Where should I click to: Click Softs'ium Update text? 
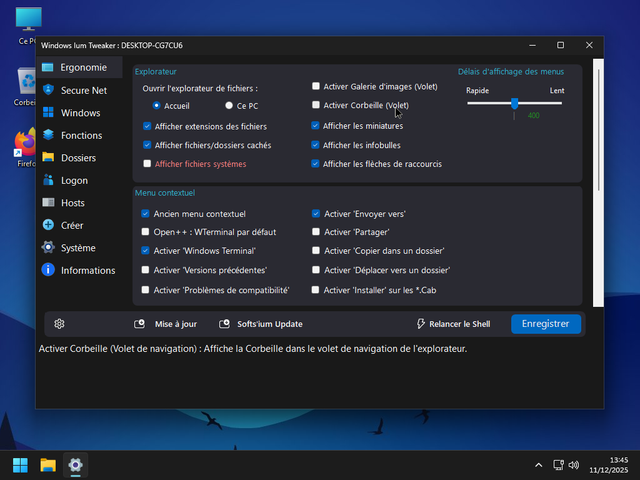[270, 324]
